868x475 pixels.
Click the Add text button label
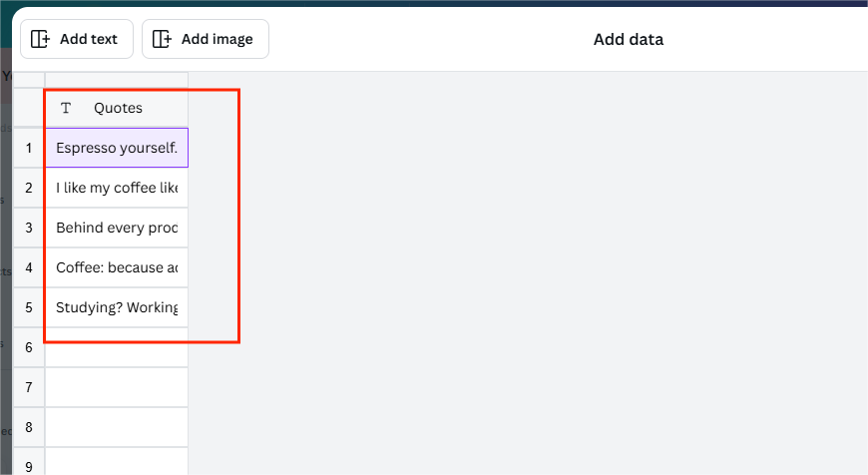click(89, 39)
